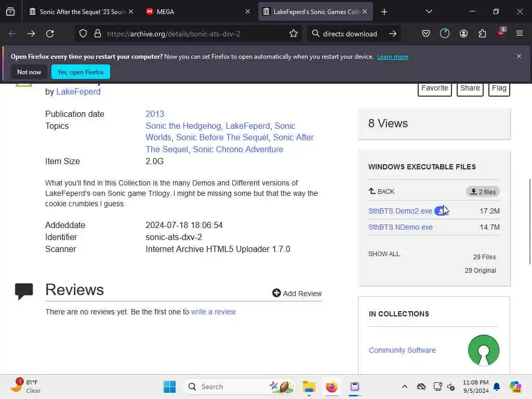This screenshot has width=532, height=399.
Task: Select LakeFeperd's Sonic Games Collection tab
Action: 315,11
